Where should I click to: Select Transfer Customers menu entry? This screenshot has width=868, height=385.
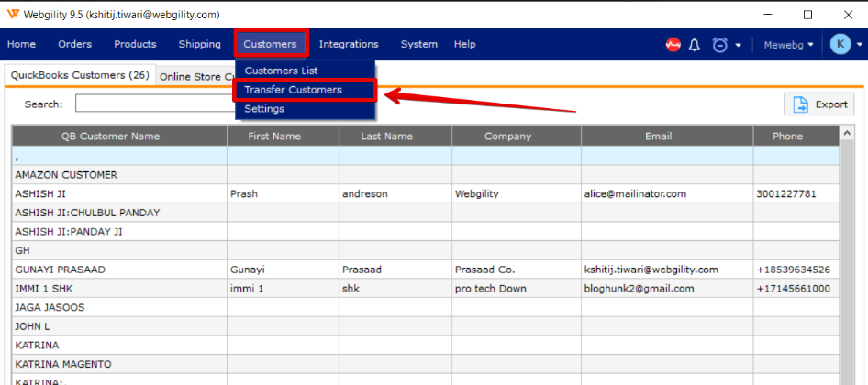(x=305, y=90)
